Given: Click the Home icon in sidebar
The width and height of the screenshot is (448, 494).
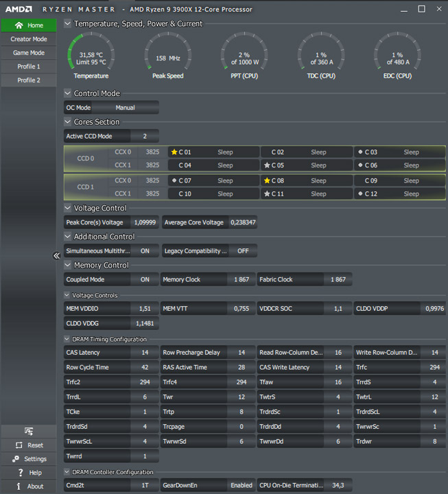Looking at the screenshot, I should pyautogui.click(x=19, y=25).
